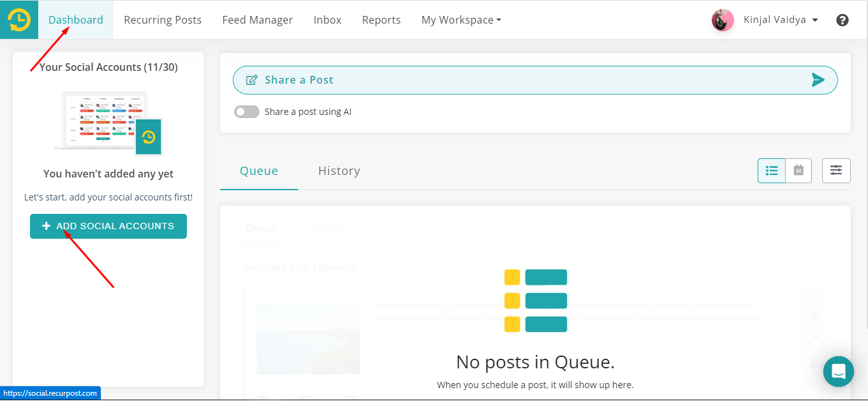868x406 pixels.
Task: Click the social accounts illustration image
Action: coord(108,124)
